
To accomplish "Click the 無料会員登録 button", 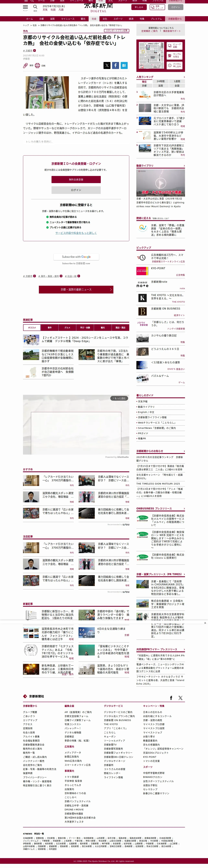I will point(76,180).
